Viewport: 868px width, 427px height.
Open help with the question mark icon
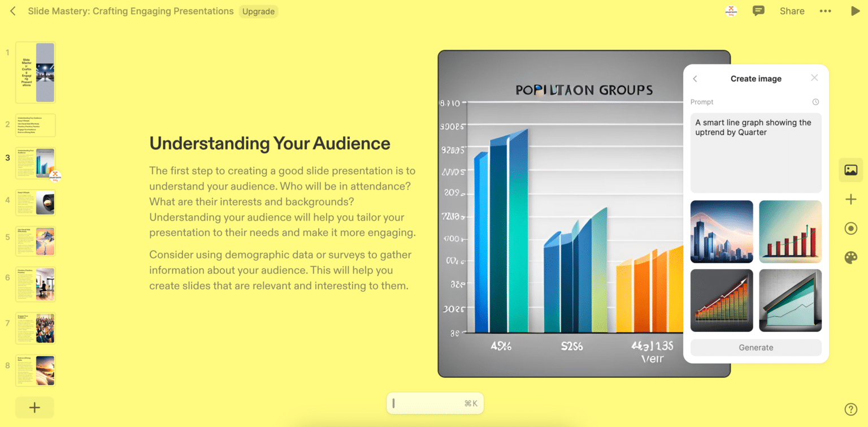coord(850,408)
